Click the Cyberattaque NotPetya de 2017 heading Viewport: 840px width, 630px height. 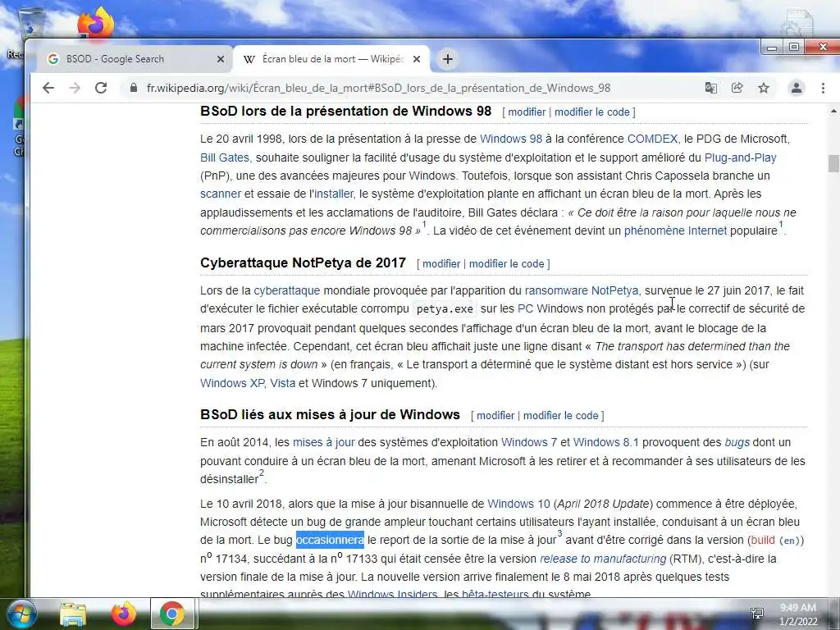click(x=304, y=263)
